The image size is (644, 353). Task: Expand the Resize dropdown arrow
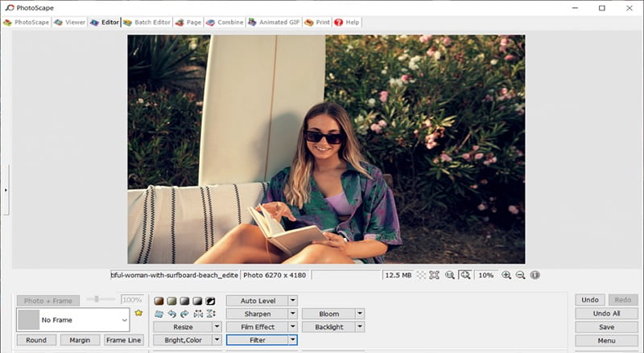coord(217,326)
